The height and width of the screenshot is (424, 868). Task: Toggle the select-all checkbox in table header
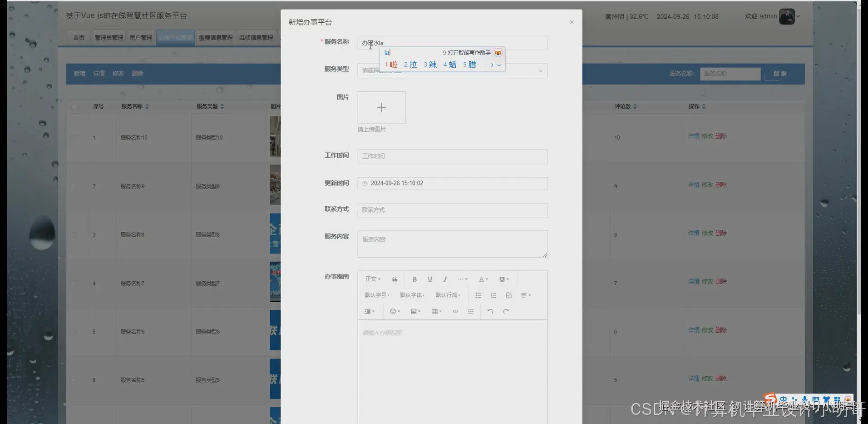click(74, 106)
